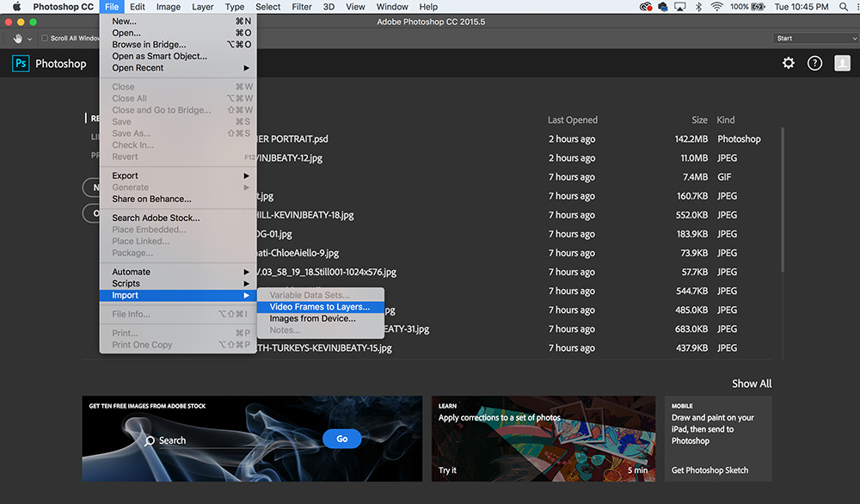Image resolution: width=860 pixels, height=504 pixels.
Task: Click Try it on the Learn card
Action: pos(447,470)
